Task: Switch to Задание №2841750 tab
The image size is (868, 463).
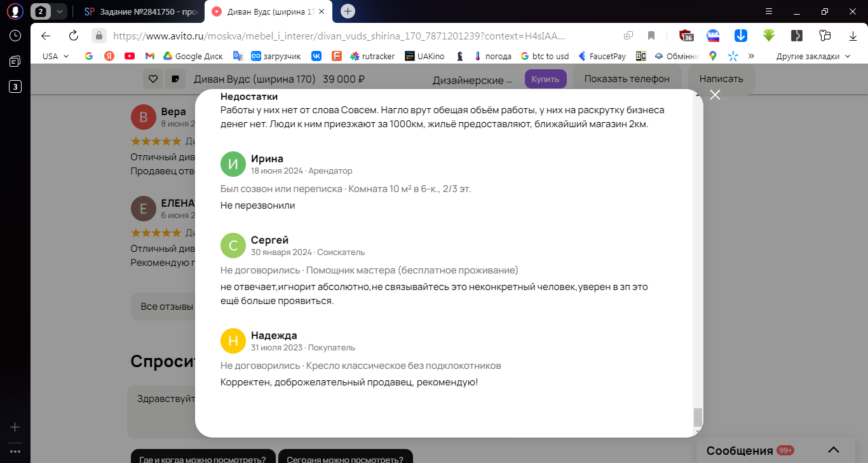Action: (141, 11)
